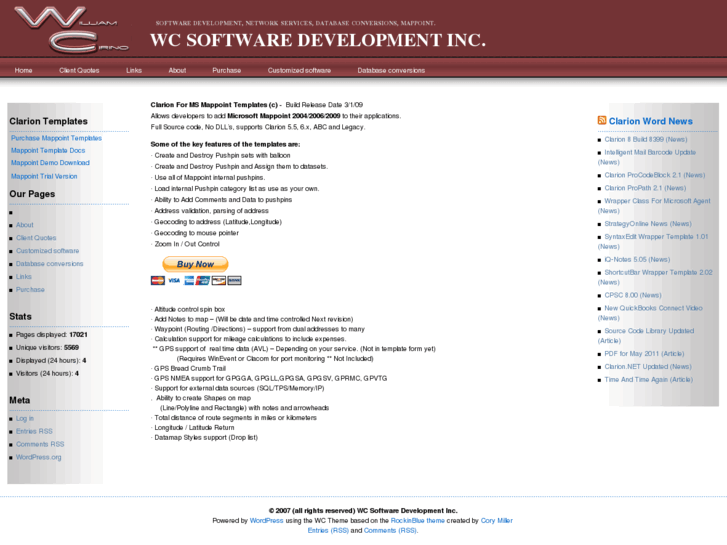This screenshot has height=545, width=727.
Task: Open PDF for May 2011 article
Action: click(x=644, y=354)
